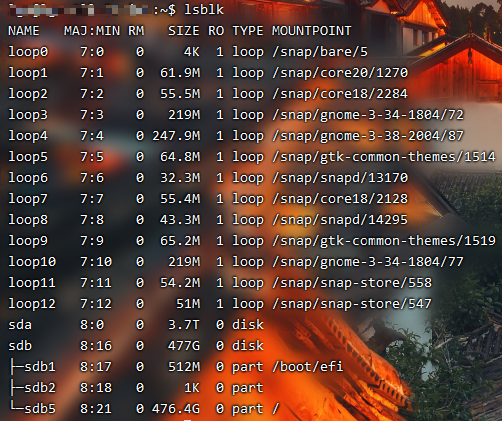Click the sda disk name
The height and width of the screenshot is (421, 502).
20,325
